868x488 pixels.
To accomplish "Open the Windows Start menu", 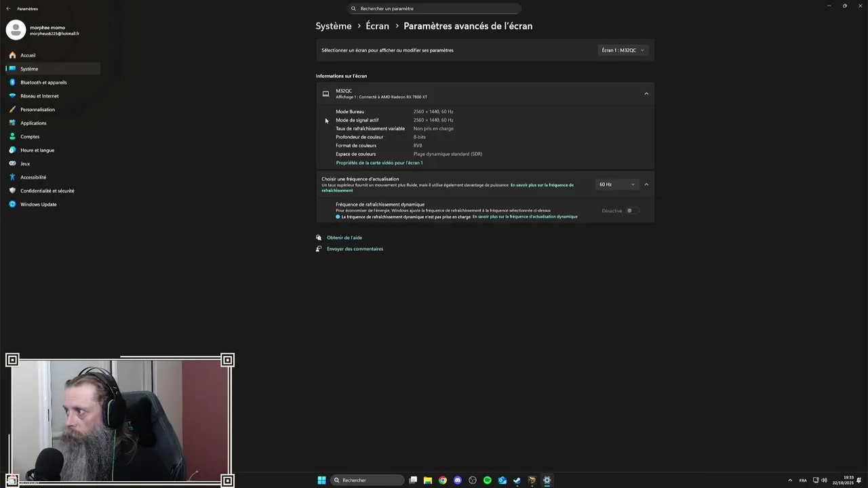I will (322, 480).
